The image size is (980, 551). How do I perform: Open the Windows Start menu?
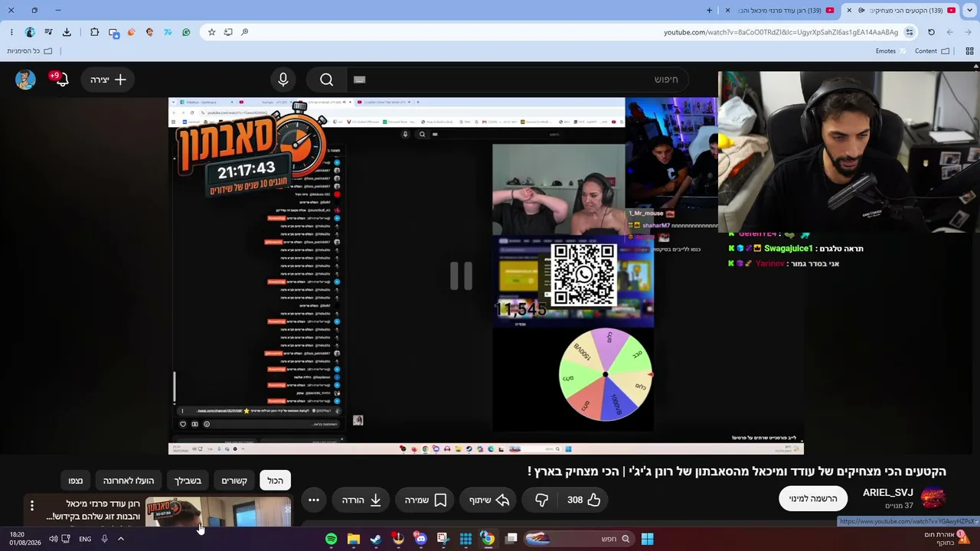pos(647,539)
